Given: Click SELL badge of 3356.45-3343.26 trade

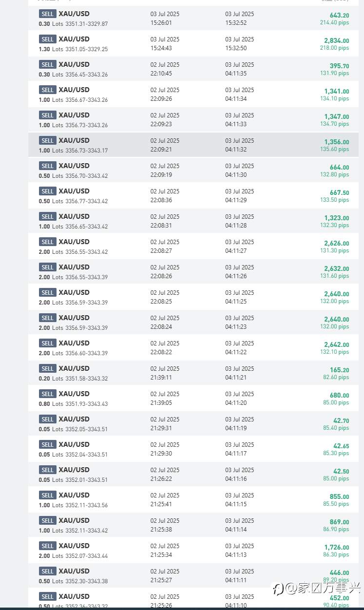Looking at the screenshot, I should (48, 64).
